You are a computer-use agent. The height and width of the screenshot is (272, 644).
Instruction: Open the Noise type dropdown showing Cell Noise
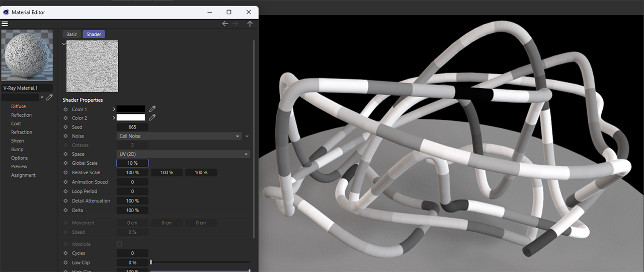(x=179, y=136)
